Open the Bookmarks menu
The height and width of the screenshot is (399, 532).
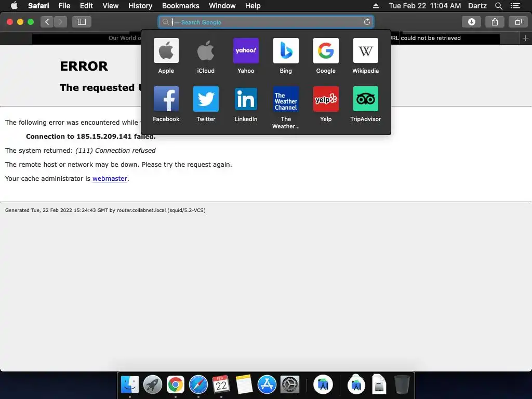[x=180, y=6]
